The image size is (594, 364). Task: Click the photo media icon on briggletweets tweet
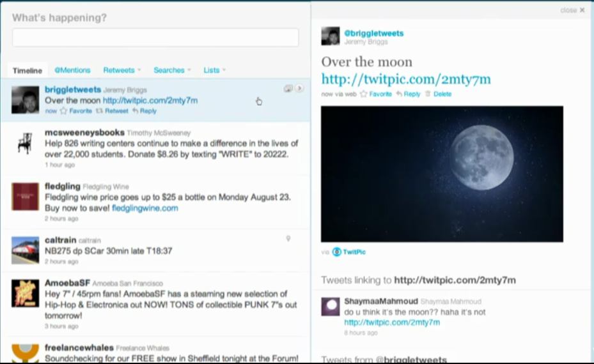click(x=288, y=89)
